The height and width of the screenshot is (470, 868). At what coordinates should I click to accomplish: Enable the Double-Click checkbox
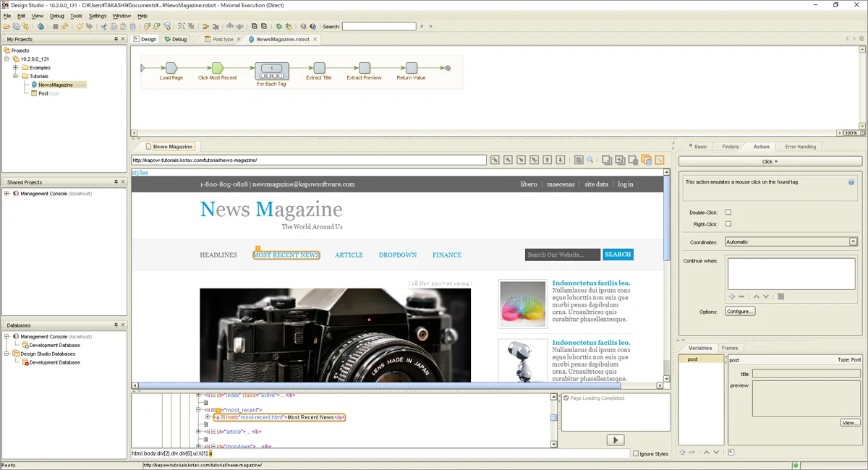coord(728,213)
